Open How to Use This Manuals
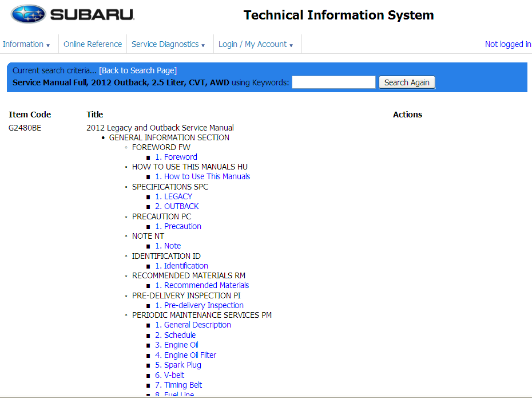Screen dimensions: 532x398 coord(203,176)
